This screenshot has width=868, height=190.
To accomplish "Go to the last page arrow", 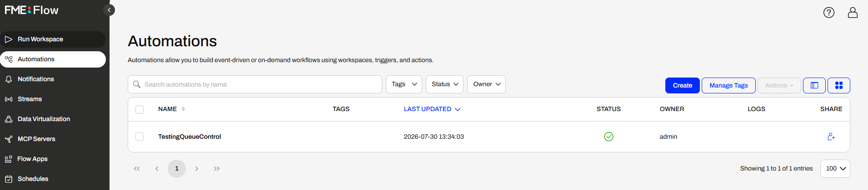I will coord(217,169).
